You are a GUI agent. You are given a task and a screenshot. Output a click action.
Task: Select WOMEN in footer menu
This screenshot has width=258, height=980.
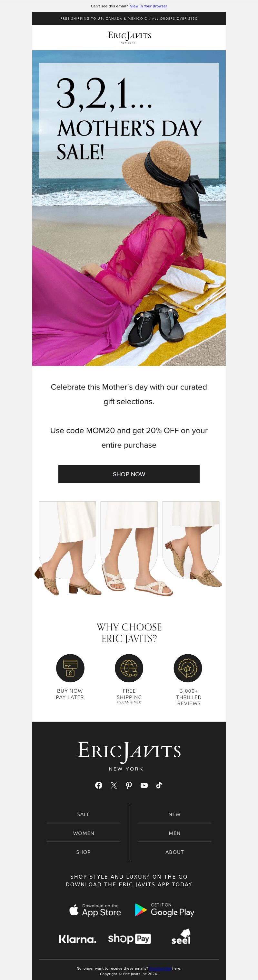(84, 833)
